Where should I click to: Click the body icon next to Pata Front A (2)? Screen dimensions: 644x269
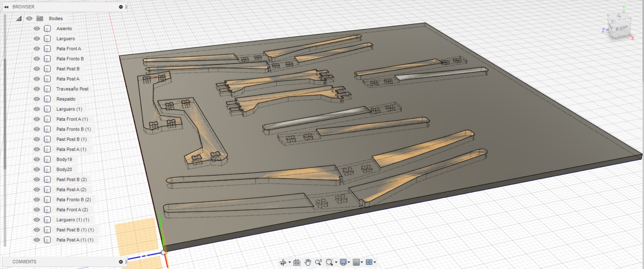[x=47, y=210]
